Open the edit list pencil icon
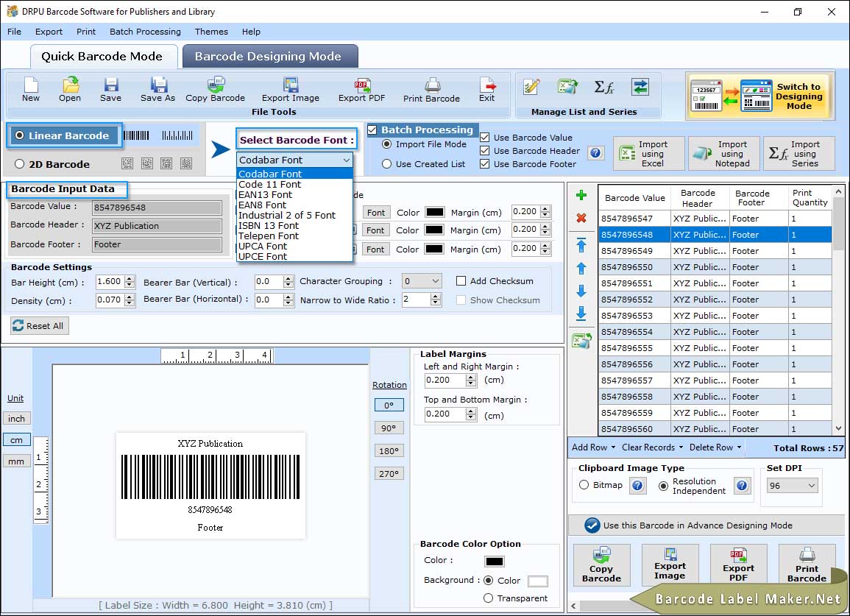The width and height of the screenshot is (850, 616). click(x=531, y=87)
